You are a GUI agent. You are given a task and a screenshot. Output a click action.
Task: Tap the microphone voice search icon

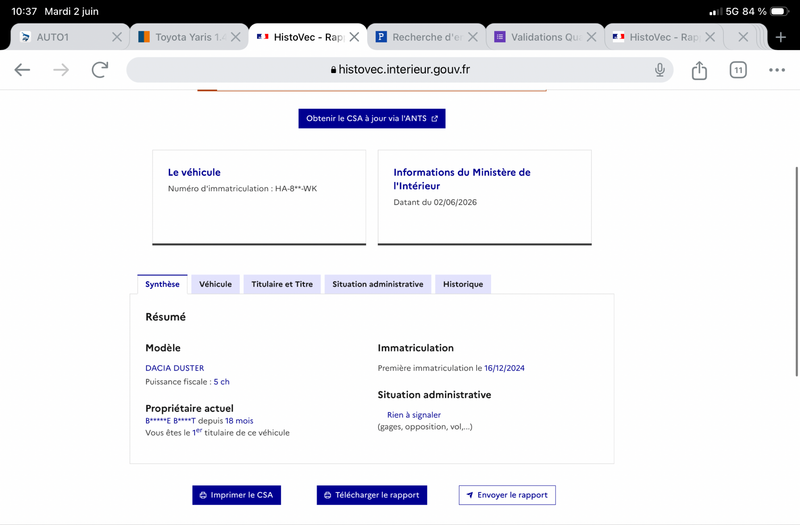(660, 69)
